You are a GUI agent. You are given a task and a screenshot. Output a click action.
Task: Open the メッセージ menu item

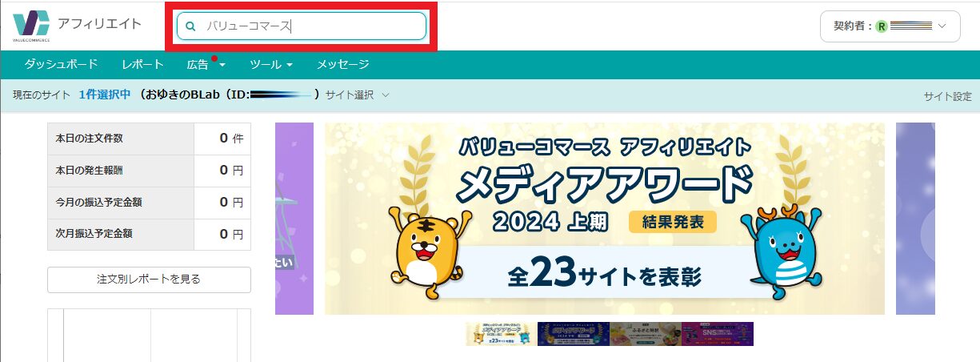tap(342, 64)
